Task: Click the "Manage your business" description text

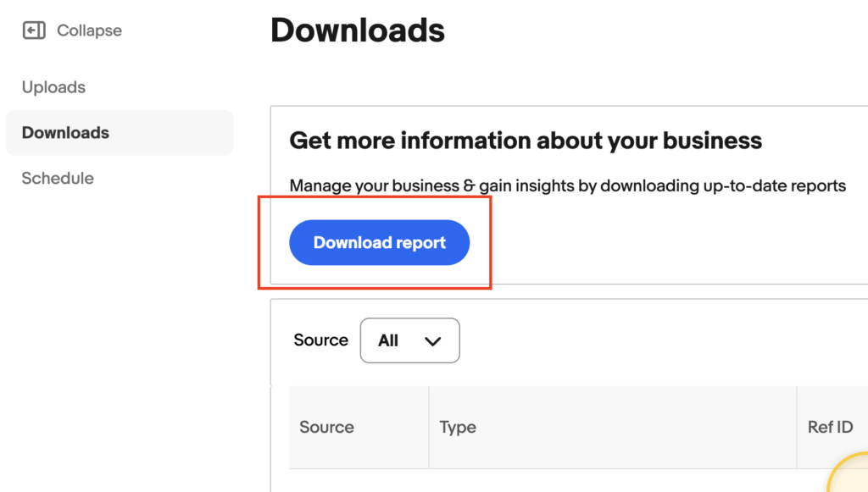Action: click(567, 185)
